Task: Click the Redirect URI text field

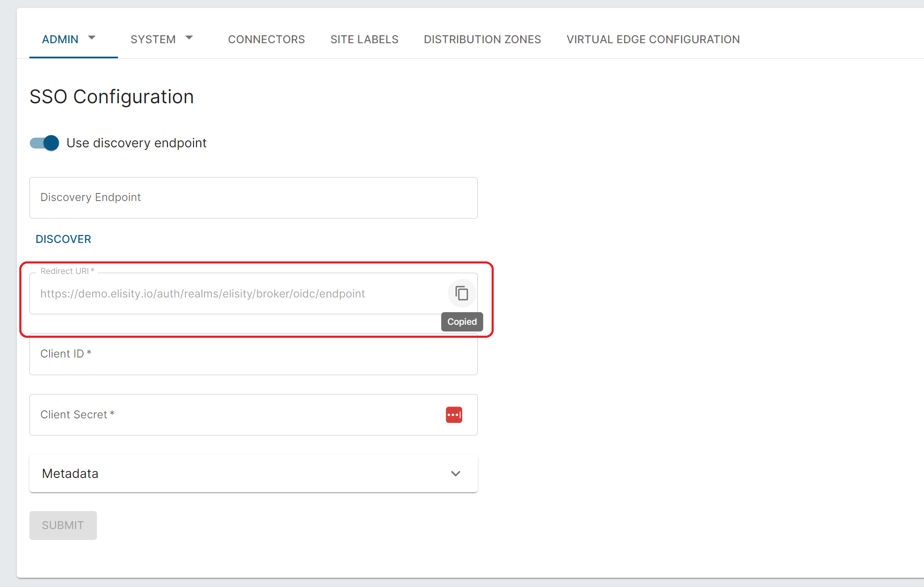Action: [235, 294]
